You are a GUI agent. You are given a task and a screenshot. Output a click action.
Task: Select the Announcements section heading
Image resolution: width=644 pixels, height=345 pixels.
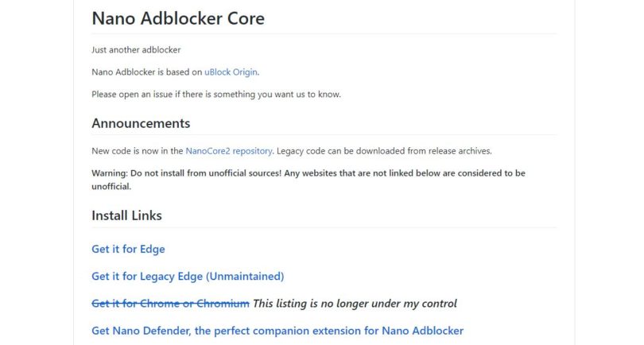click(141, 123)
